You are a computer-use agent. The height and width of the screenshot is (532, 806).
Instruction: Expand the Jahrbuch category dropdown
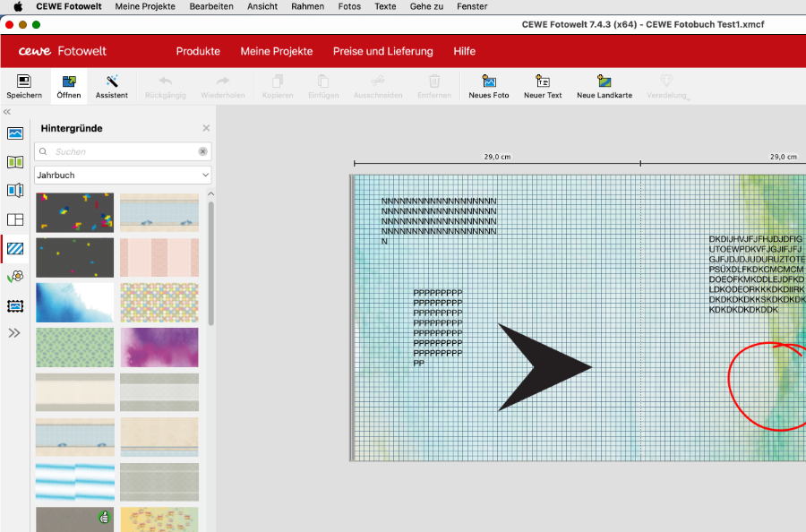123,175
